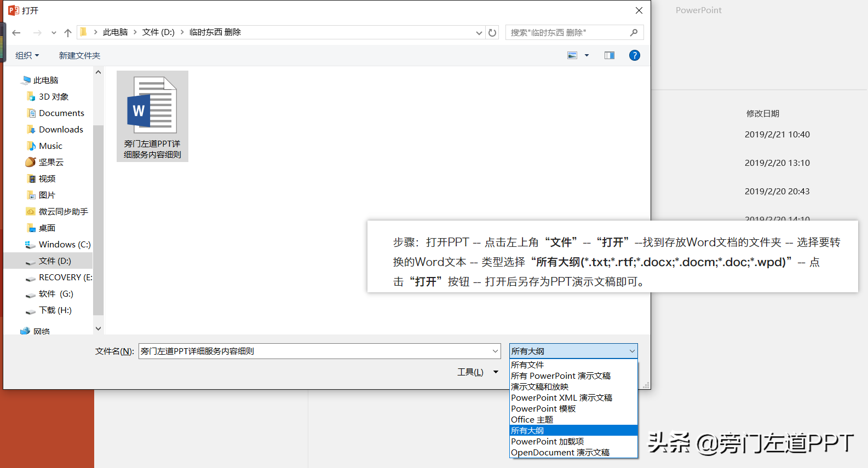Expand the file name history dropdown

click(x=495, y=351)
